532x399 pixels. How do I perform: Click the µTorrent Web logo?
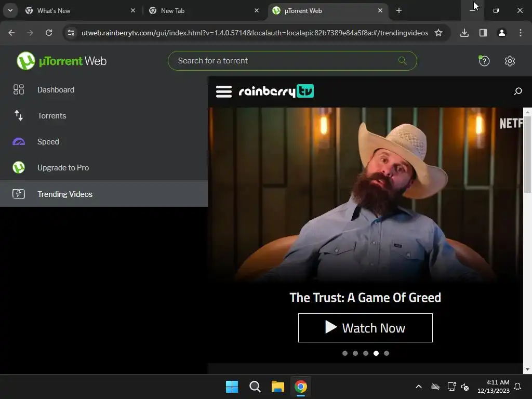[x=61, y=61]
